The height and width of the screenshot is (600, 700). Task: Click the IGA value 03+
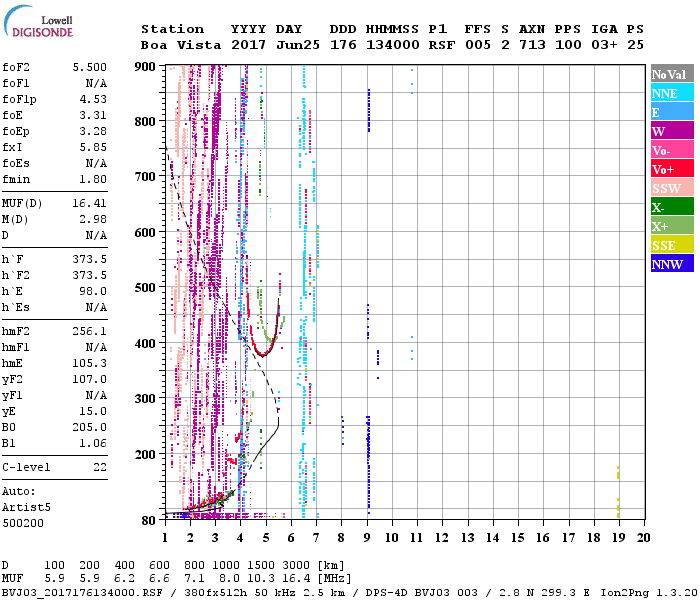[604, 45]
